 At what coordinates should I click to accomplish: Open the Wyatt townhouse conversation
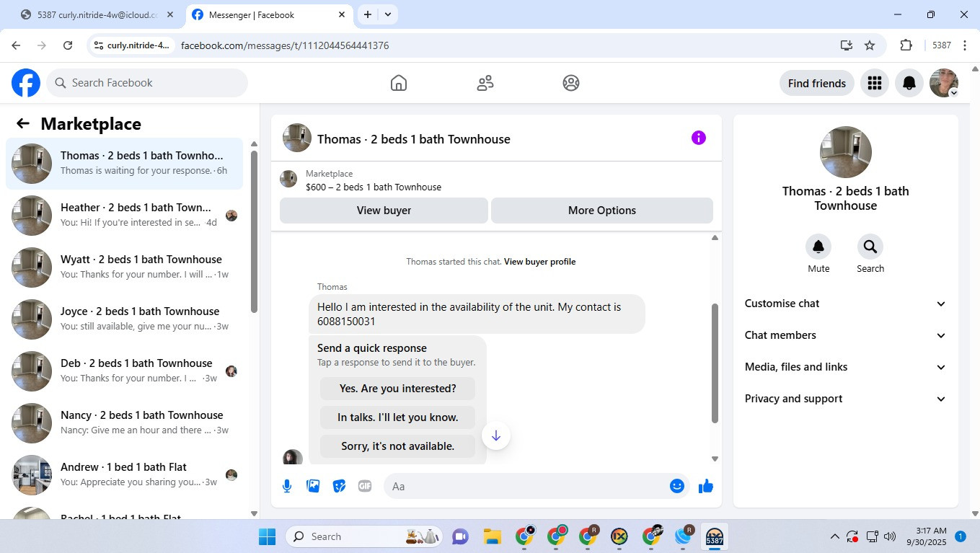point(124,267)
